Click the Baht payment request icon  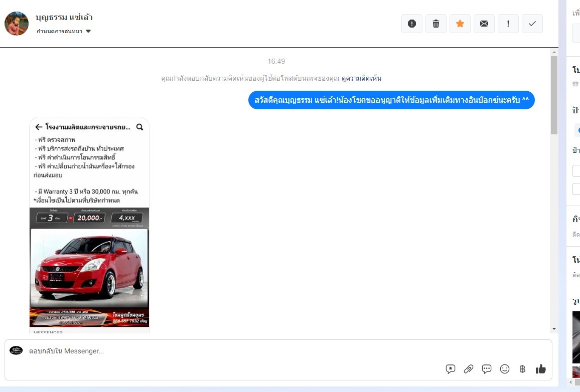522,369
